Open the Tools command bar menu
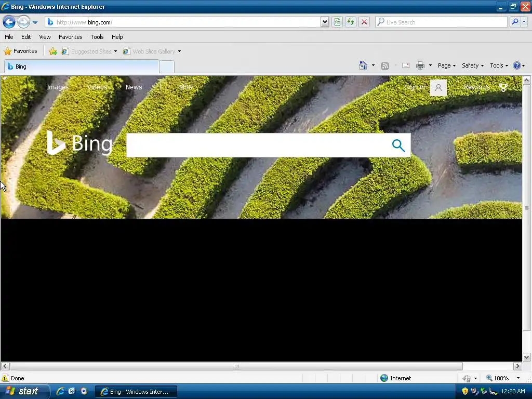This screenshot has height=399, width=532. [x=499, y=65]
